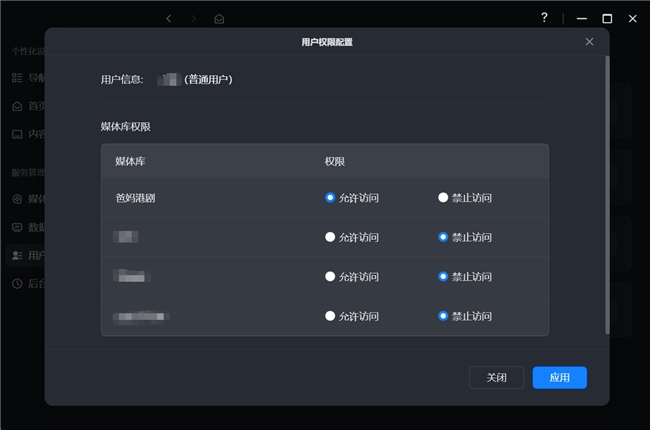The width and height of the screenshot is (650, 430).
Task: Click the 应用 button
Action: [559, 377]
